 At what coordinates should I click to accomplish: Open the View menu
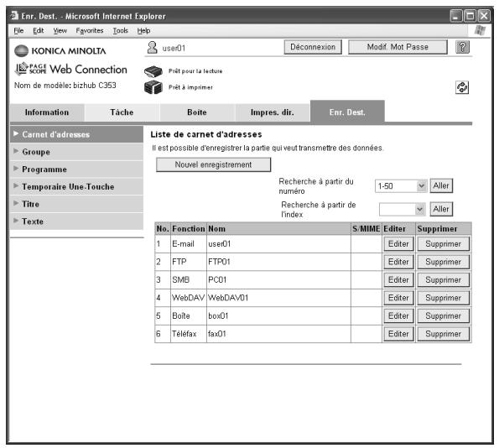(60, 30)
